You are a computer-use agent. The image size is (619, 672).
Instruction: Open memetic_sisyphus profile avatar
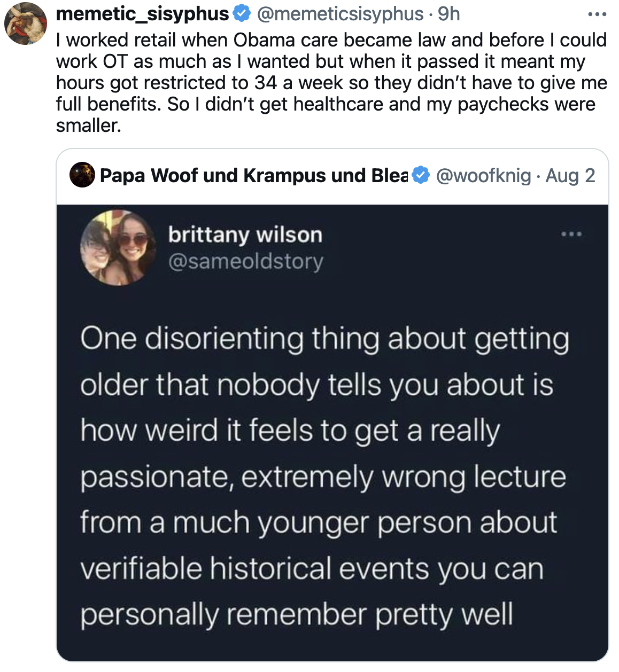26,24
